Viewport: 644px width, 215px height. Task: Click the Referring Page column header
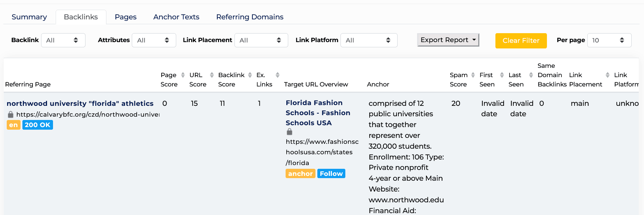click(x=28, y=84)
